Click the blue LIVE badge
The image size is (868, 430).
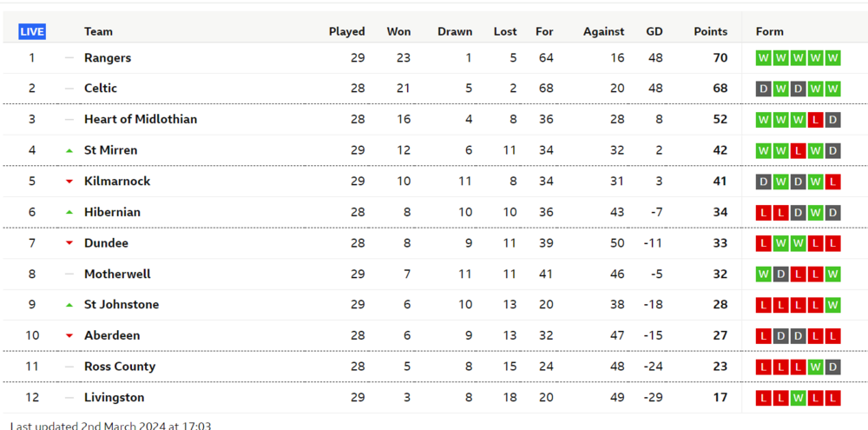coord(32,31)
